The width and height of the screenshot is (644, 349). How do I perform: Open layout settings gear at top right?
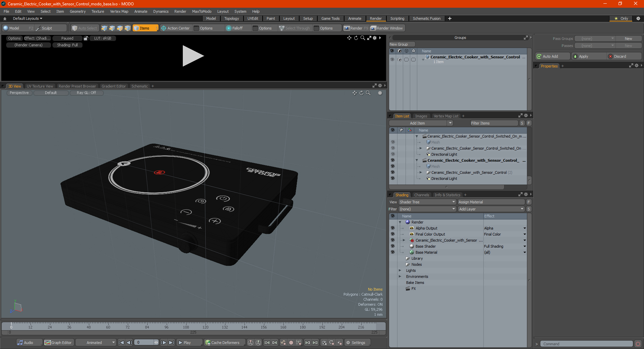[638, 18]
